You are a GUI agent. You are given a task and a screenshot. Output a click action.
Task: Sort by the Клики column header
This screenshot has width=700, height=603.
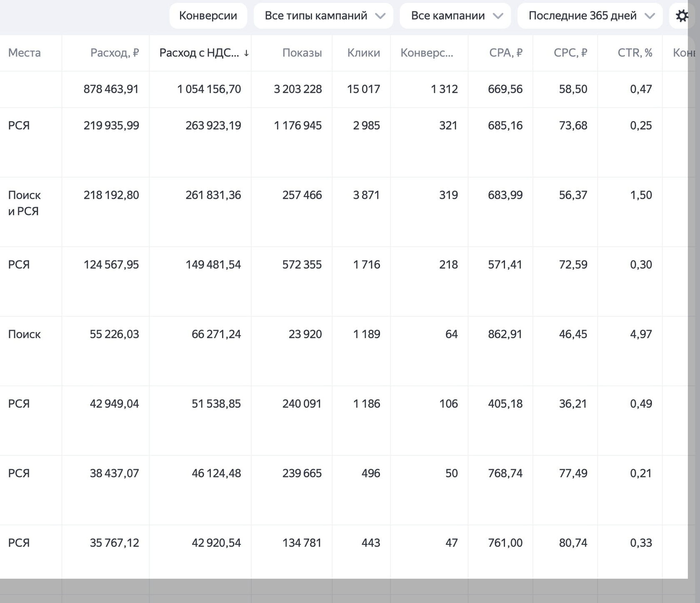[364, 53]
